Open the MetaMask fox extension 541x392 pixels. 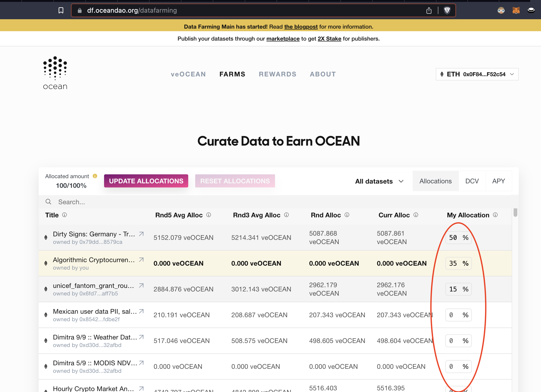click(516, 10)
